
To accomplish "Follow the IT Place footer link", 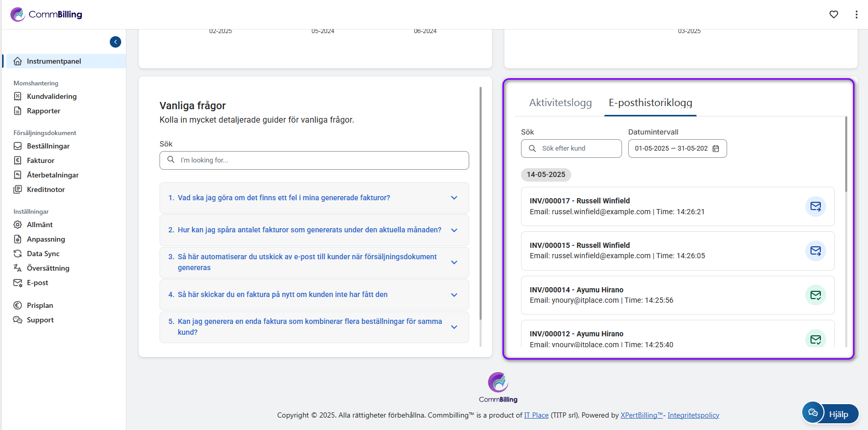I will (536, 415).
